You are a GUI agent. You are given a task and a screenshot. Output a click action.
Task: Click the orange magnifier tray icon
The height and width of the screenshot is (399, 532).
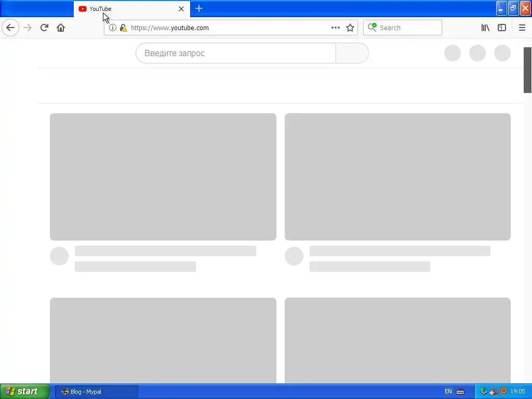pyautogui.click(x=503, y=391)
